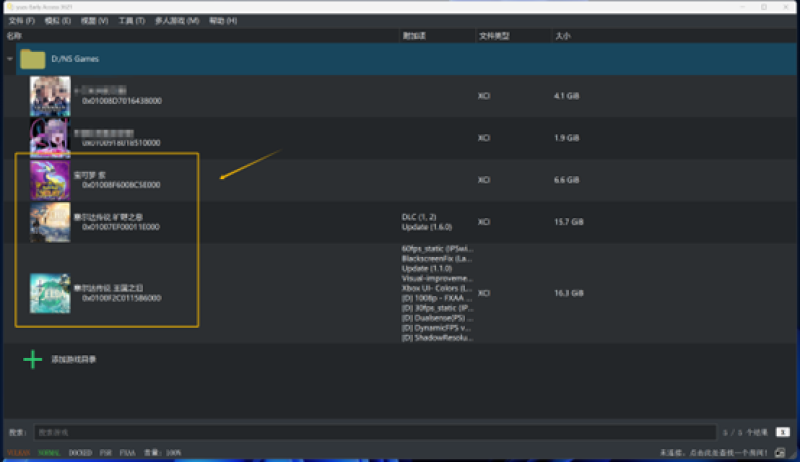This screenshot has width=800, height=462.
Task: Click the FSR scaling filter status button
Action: pyautogui.click(x=106, y=453)
